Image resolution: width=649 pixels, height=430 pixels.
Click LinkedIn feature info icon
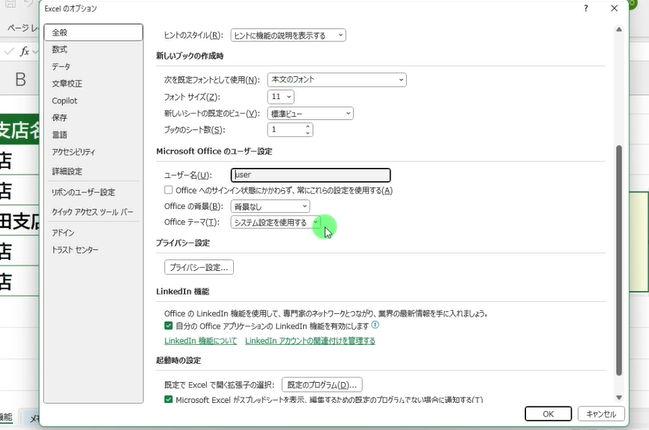[375, 325]
